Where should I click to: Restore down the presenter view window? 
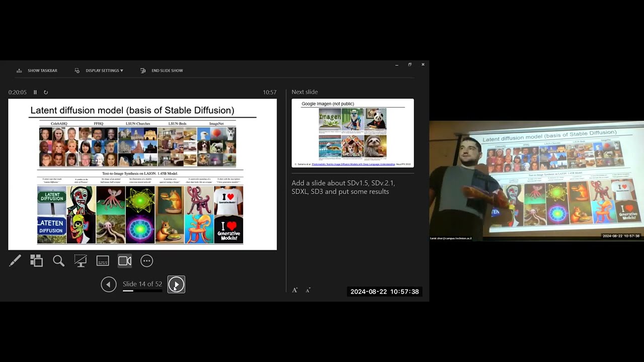point(410,64)
